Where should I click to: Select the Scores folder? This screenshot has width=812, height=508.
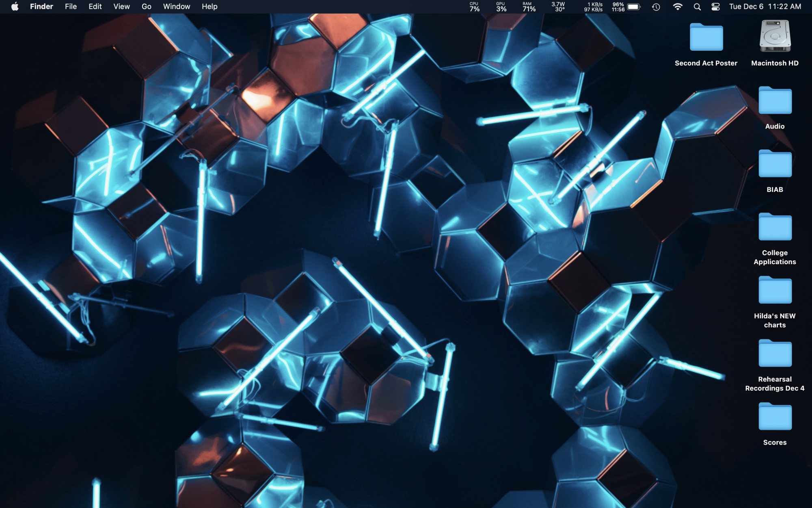pos(775,417)
